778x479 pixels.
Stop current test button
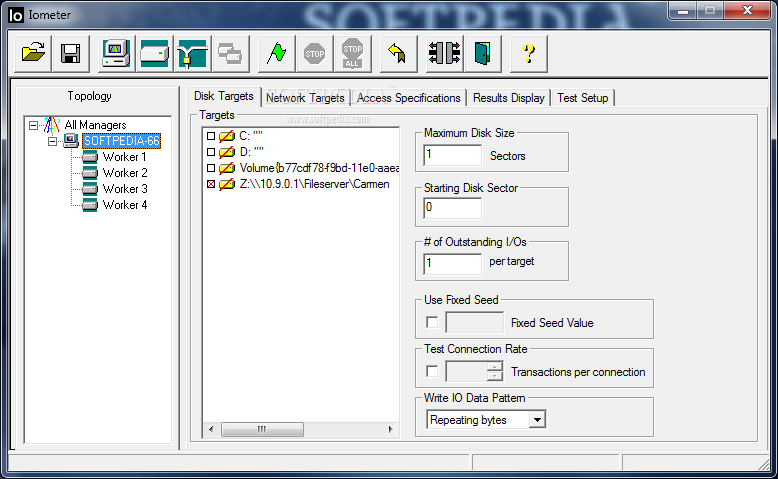(x=315, y=53)
